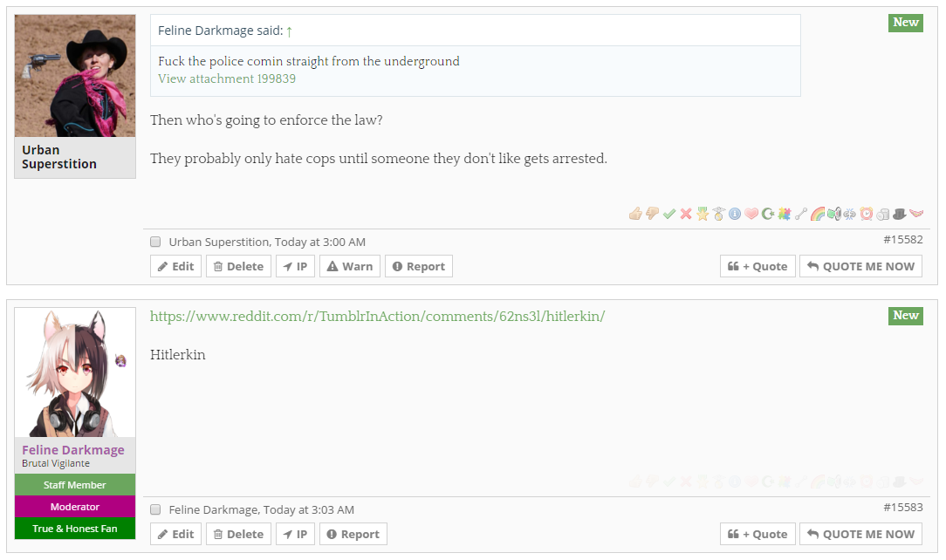This screenshot has width=946, height=560.
Task: Click green crescent and star rating on post #15582
Action: (x=767, y=214)
